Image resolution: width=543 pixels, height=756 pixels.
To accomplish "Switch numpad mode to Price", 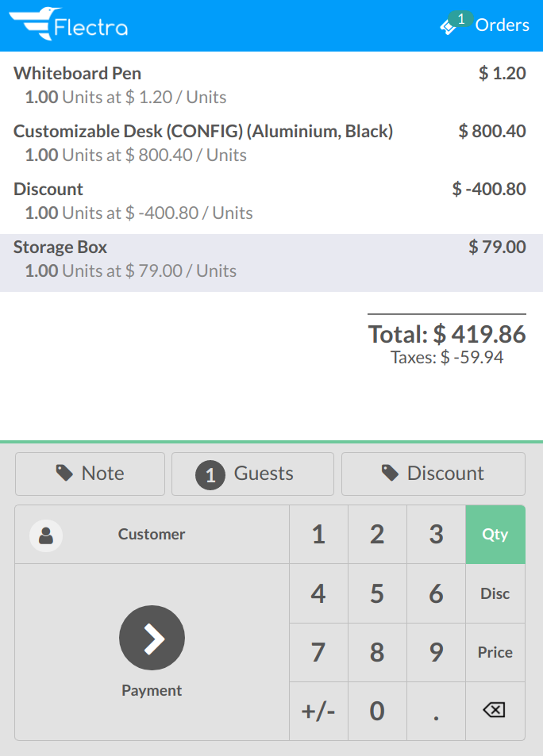I will pyautogui.click(x=495, y=652).
